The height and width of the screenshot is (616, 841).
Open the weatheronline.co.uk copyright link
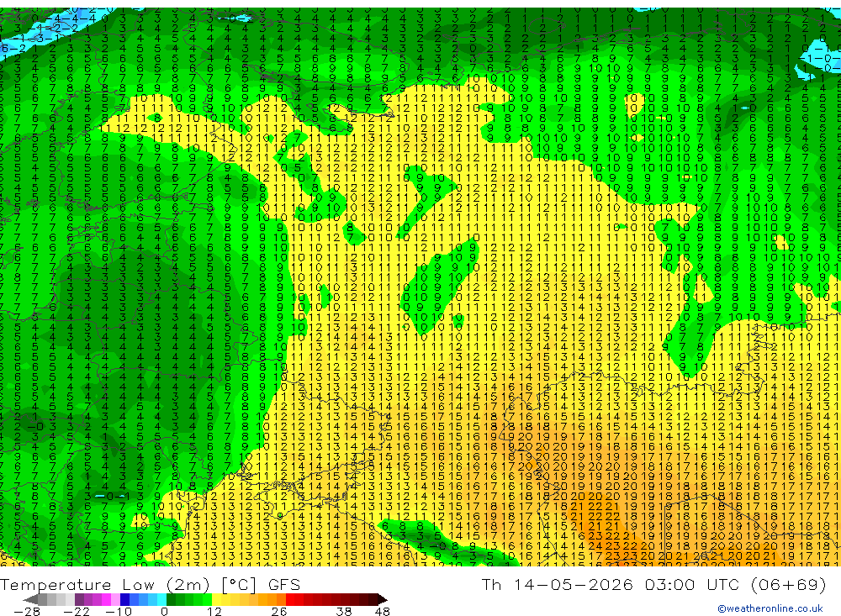click(x=770, y=608)
